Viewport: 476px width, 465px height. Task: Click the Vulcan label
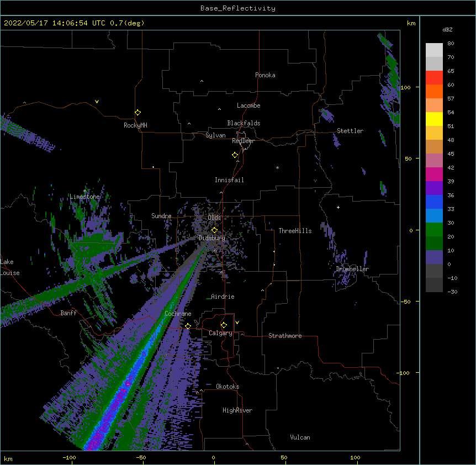click(300, 437)
